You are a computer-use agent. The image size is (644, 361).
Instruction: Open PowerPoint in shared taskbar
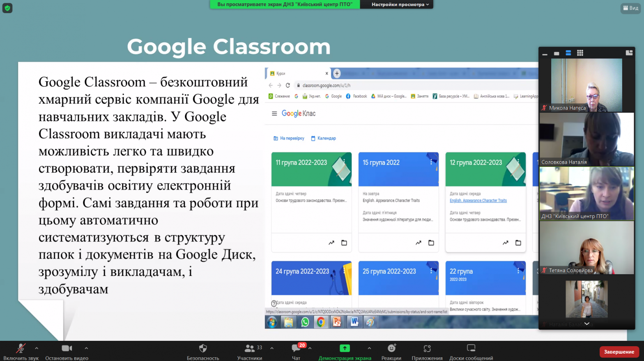click(x=337, y=322)
